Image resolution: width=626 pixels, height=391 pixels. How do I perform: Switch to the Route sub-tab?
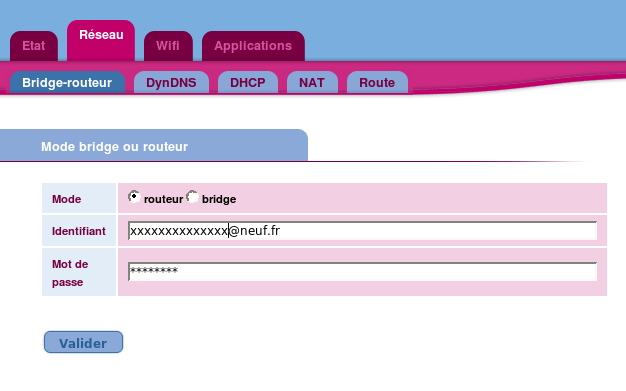377,82
